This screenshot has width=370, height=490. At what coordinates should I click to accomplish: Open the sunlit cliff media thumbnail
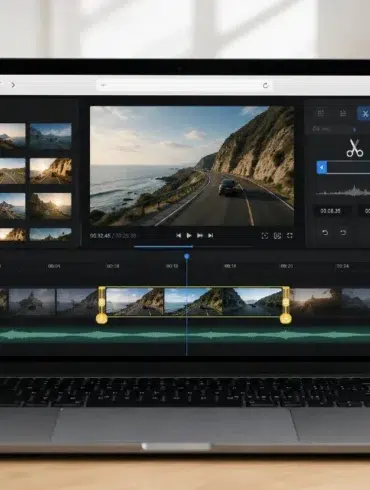click(x=51, y=171)
